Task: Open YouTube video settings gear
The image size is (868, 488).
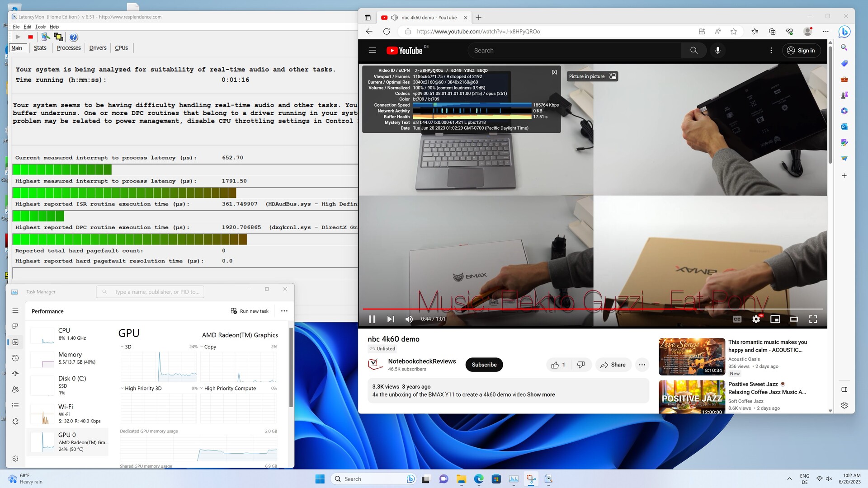Action: (756, 319)
